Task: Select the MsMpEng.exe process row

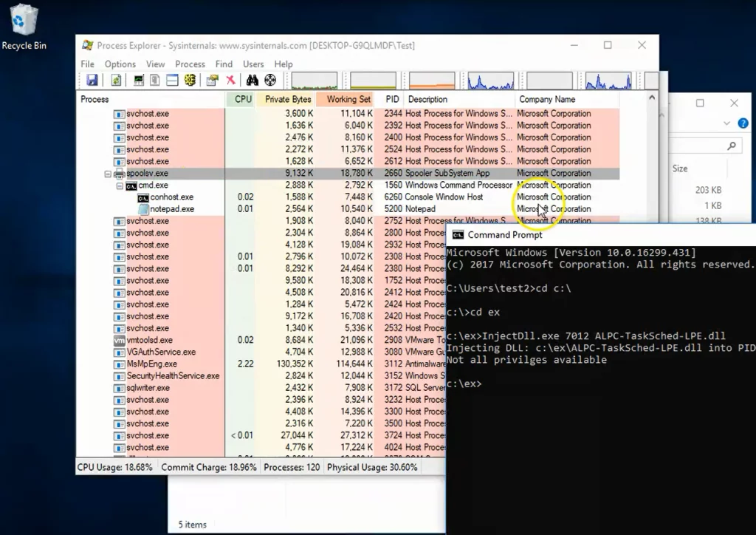Action: (261, 364)
